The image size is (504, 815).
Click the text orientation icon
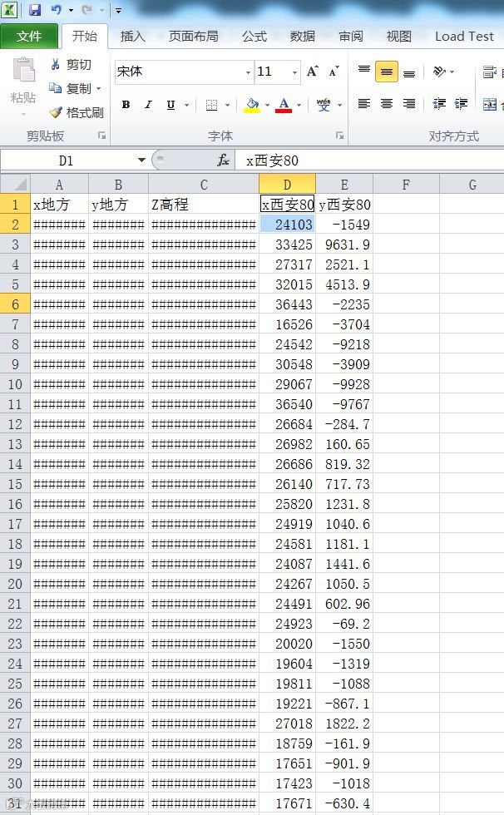(440, 72)
